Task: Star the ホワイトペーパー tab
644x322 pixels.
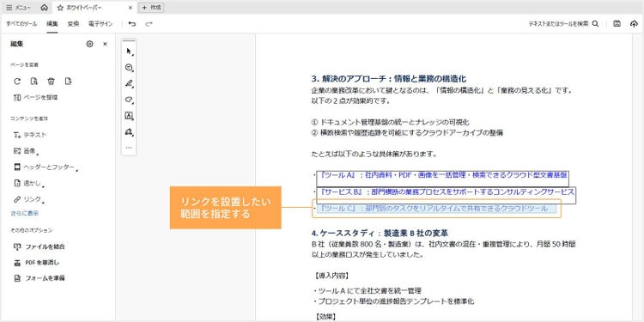Action: (60, 8)
